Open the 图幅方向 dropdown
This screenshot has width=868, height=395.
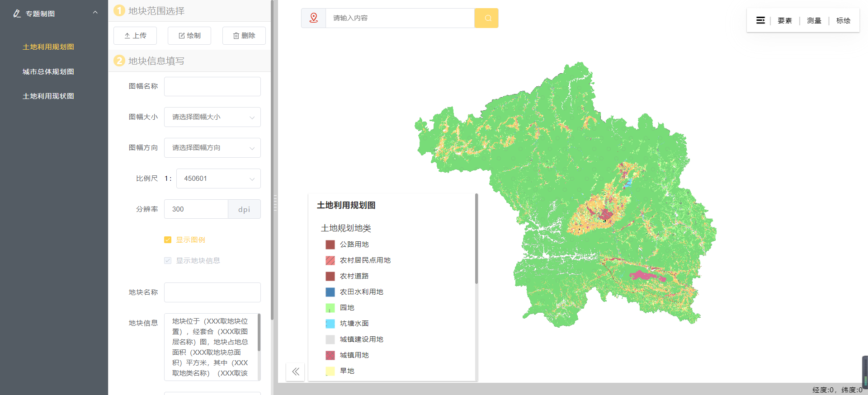click(x=212, y=148)
